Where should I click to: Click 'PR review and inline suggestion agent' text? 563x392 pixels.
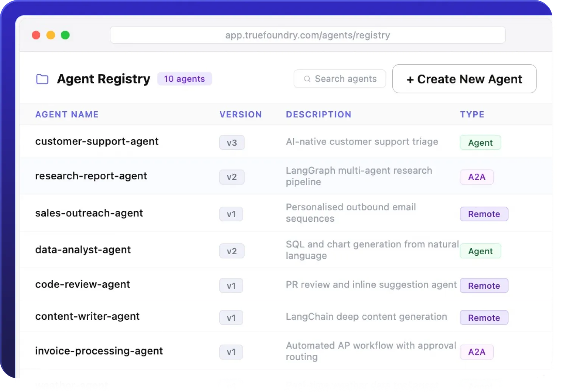372,285
